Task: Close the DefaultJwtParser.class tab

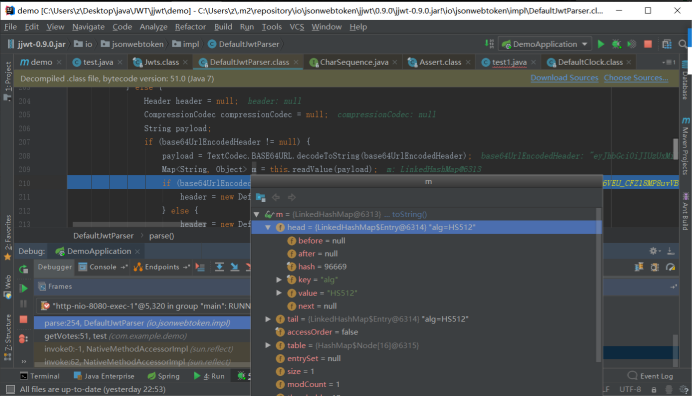Action: (x=296, y=62)
